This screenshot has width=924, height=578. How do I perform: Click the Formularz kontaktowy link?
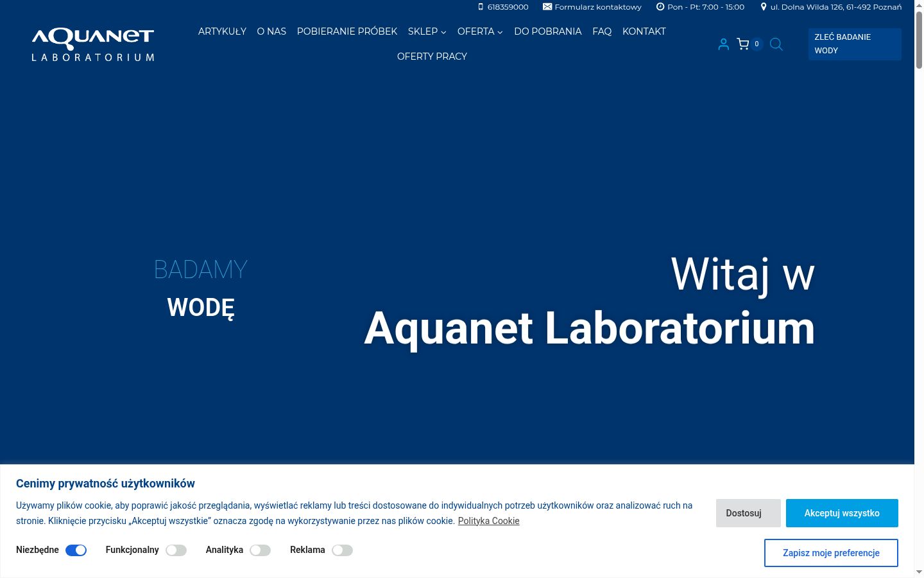point(598,7)
